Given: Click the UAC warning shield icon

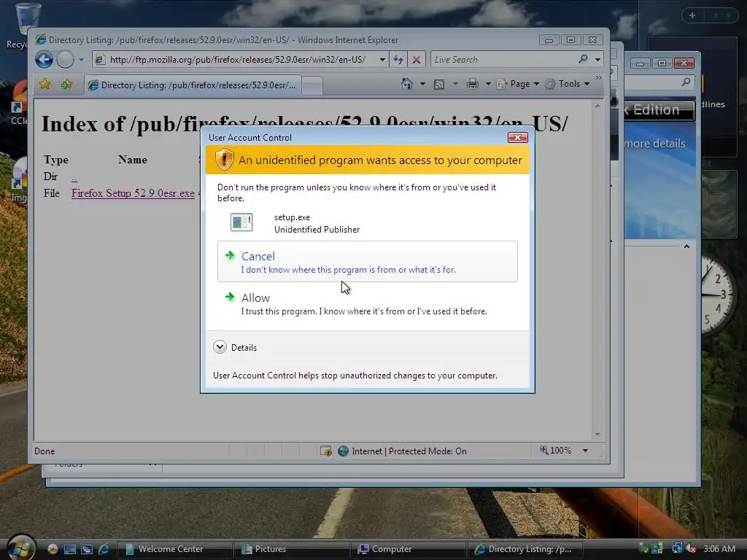Looking at the screenshot, I should point(224,160).
